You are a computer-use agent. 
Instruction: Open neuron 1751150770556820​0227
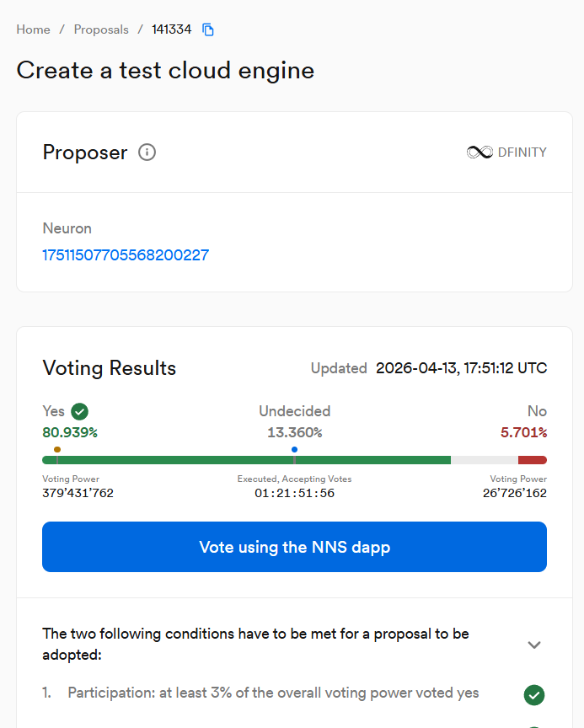pos(126,254)
